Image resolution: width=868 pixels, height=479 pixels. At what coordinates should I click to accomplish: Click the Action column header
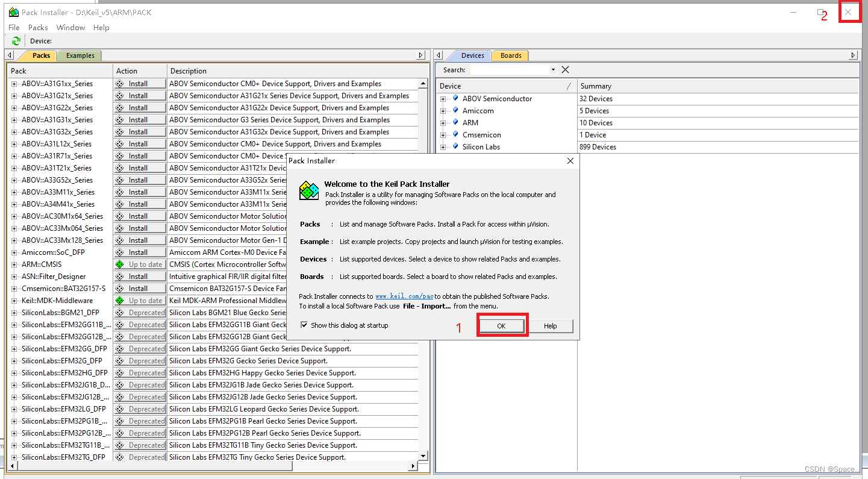click(x=140, y=71)
